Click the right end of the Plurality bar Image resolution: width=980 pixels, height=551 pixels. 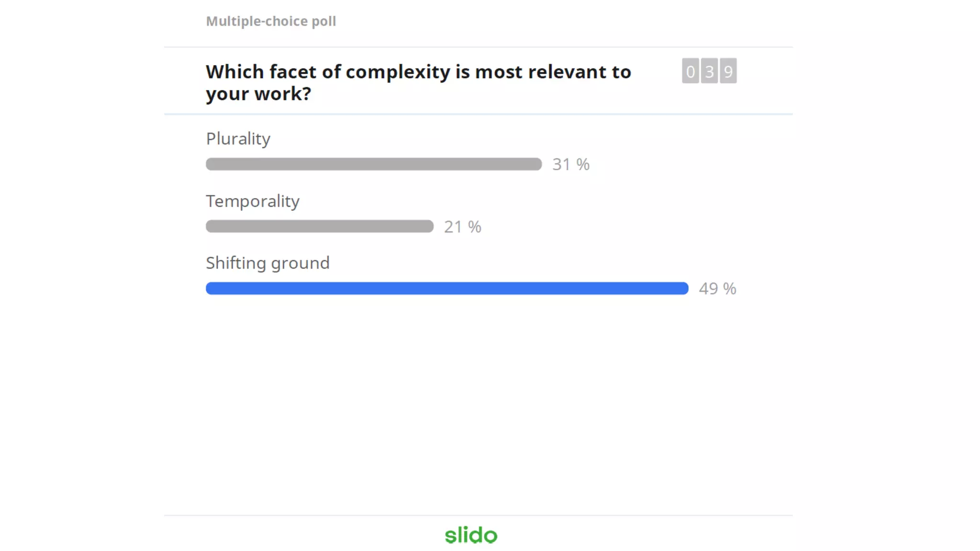(537, 164)
